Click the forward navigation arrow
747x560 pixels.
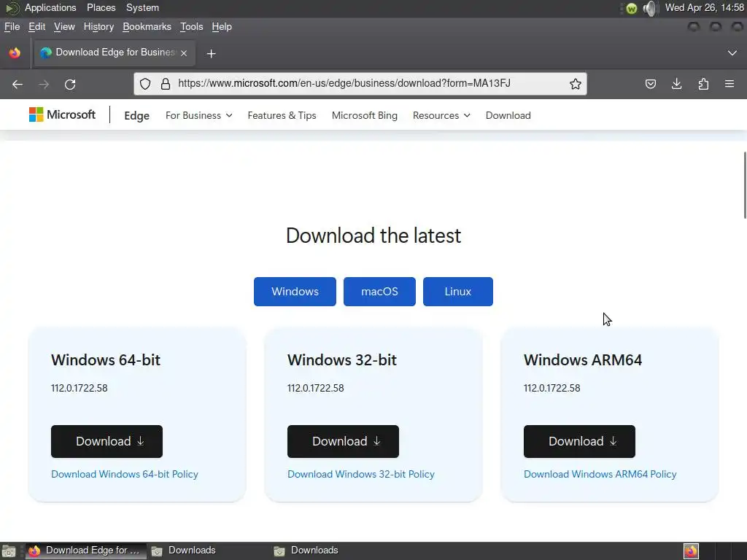click(44, 85)
